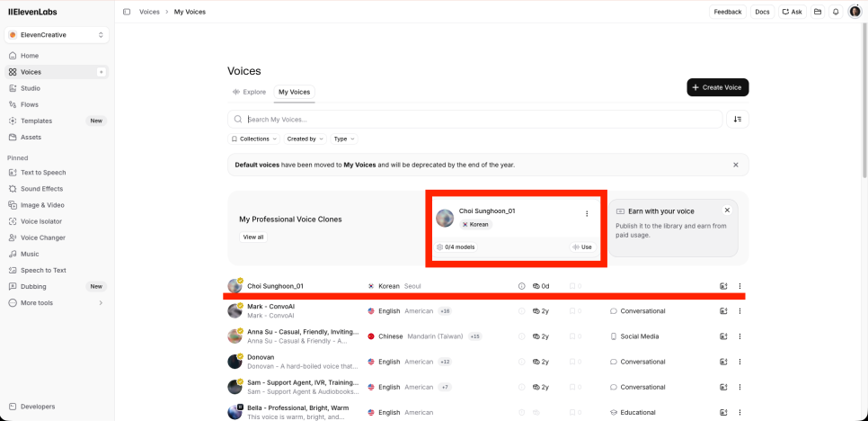Image resolution: width=868 pixels, height=421 pixels.
Task: Open the Type filter dropdown
Action: tap(344, 139)
